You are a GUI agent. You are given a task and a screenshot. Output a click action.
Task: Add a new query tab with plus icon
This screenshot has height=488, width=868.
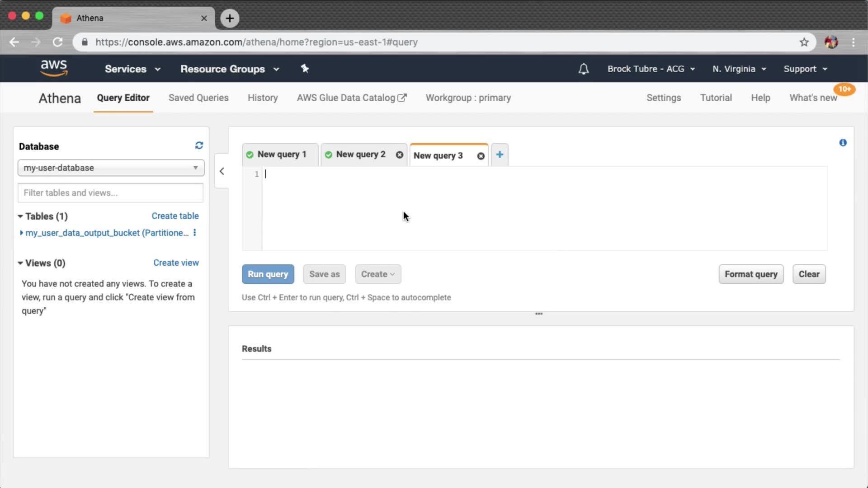click(x=500, y=155)
